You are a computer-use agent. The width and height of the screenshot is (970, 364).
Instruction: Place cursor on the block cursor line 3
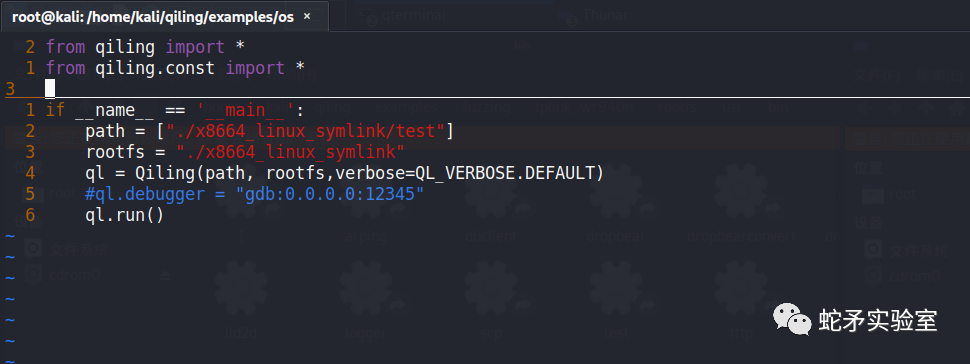pyautogui.click(x=50, y=89)
